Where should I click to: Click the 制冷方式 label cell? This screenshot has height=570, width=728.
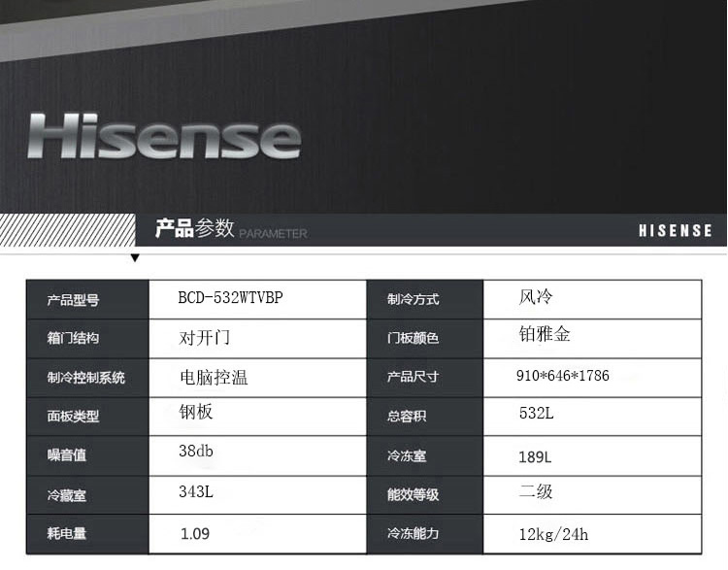click(425, 300)
